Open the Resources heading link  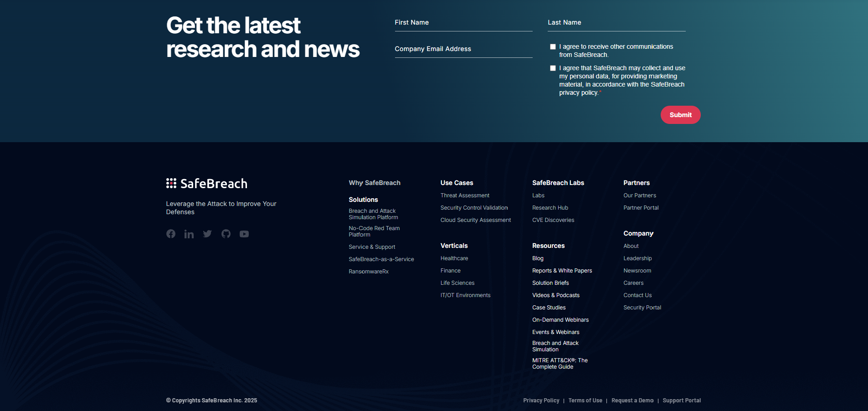point(549,246)
